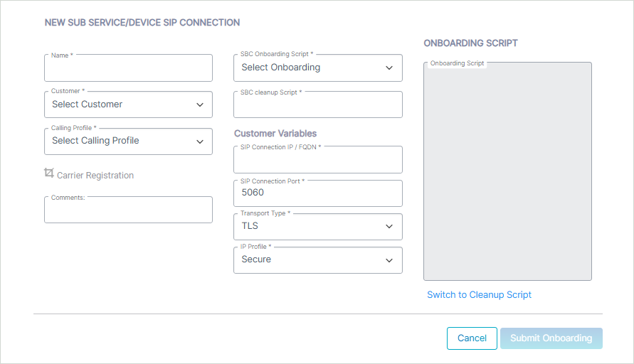Open the SBC Onboarding Script dropdown
The width and height of the screenshot is (634, 364).
[318, 68]
